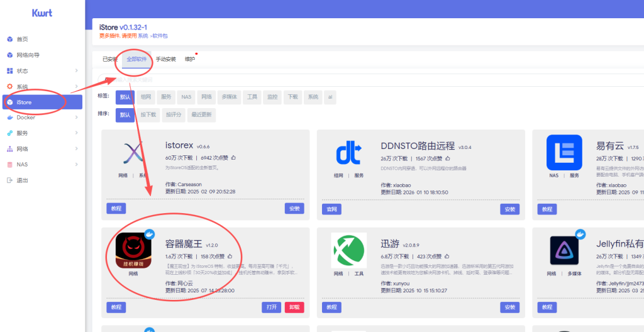644x332 pixels.
Task: Click the Kwrt logo
Action: pos(42,13)
